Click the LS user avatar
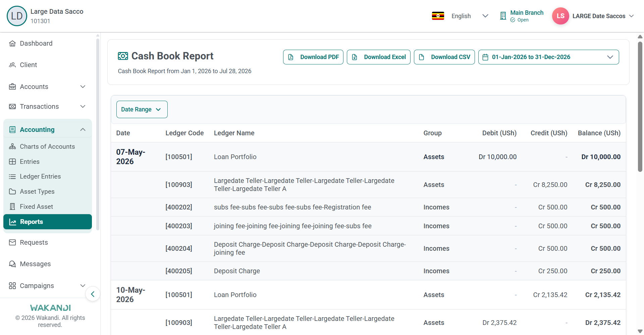This screenshot has width=644, height=335. pyautogui.click(x=560, y=16)
